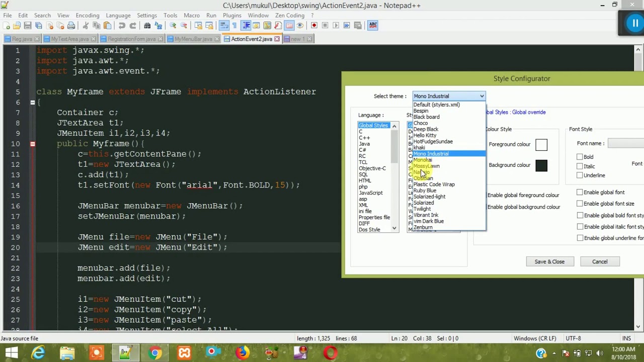
Task: Switch to the RegistrationForm.java tab
Action: click(131, 39)
